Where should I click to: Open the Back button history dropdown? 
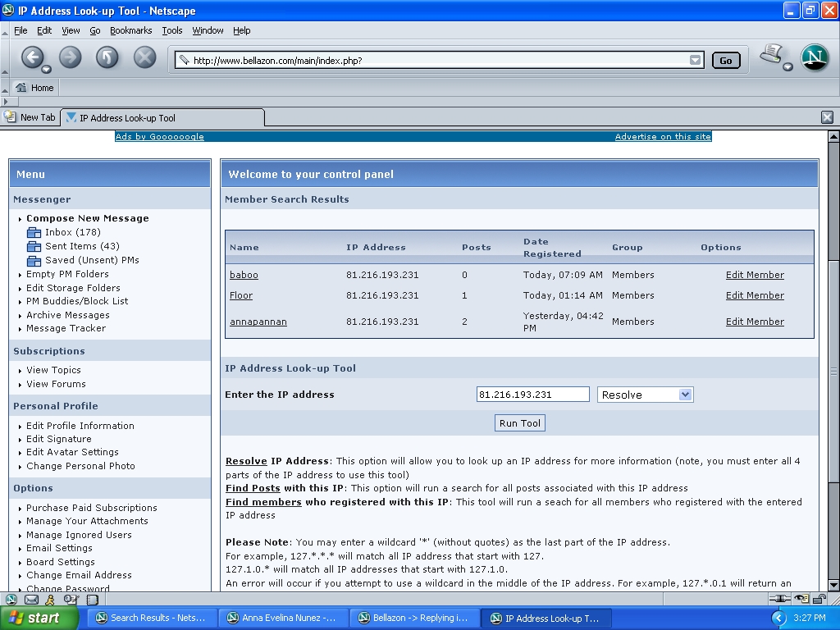(x=47, y=69)
